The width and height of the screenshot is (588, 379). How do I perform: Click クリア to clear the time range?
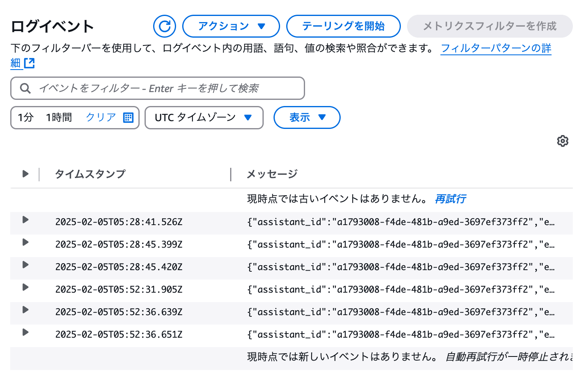[x=101, y=117]
